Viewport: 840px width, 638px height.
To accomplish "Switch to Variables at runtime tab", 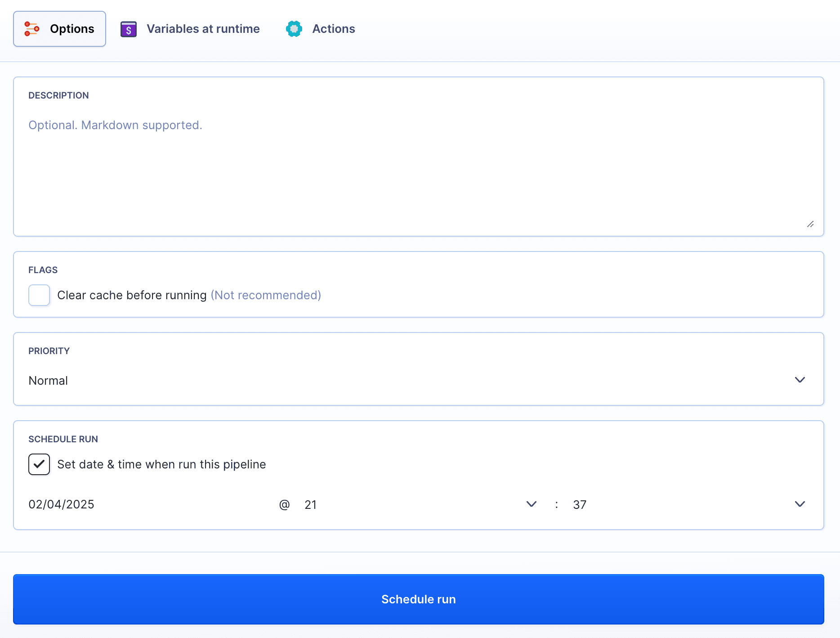I will click(203, 29).
